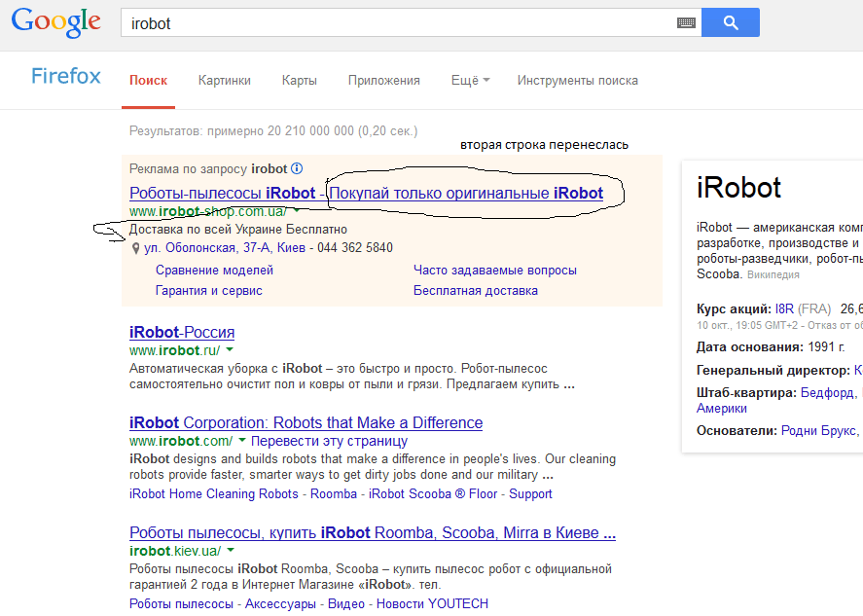863x616 pixels.
Task: Open the iRobot-Россия result link
Action: [x=182, y=333]
